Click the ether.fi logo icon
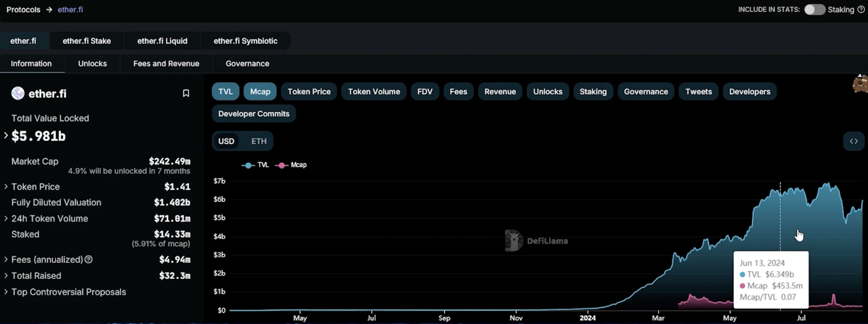Screen dimensions: 868x324 18,94
